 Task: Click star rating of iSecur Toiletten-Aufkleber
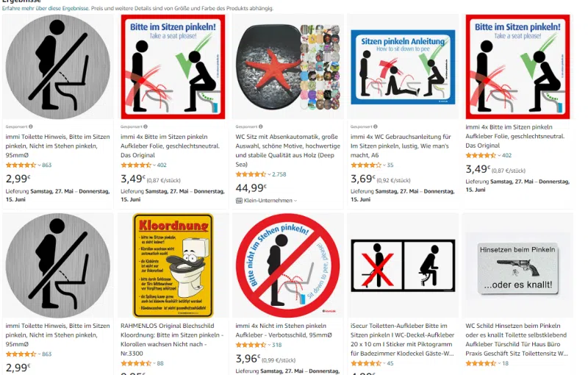click(x=365, y=363)
